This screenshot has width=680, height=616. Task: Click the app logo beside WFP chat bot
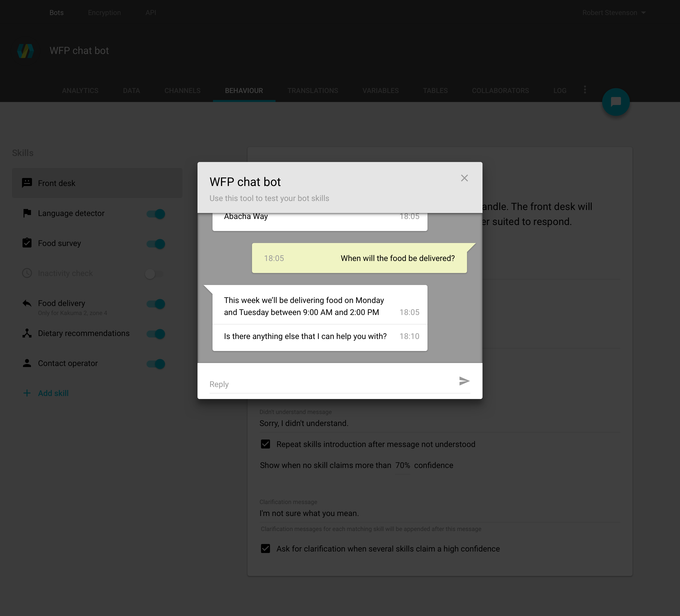(x=26, y=51)
